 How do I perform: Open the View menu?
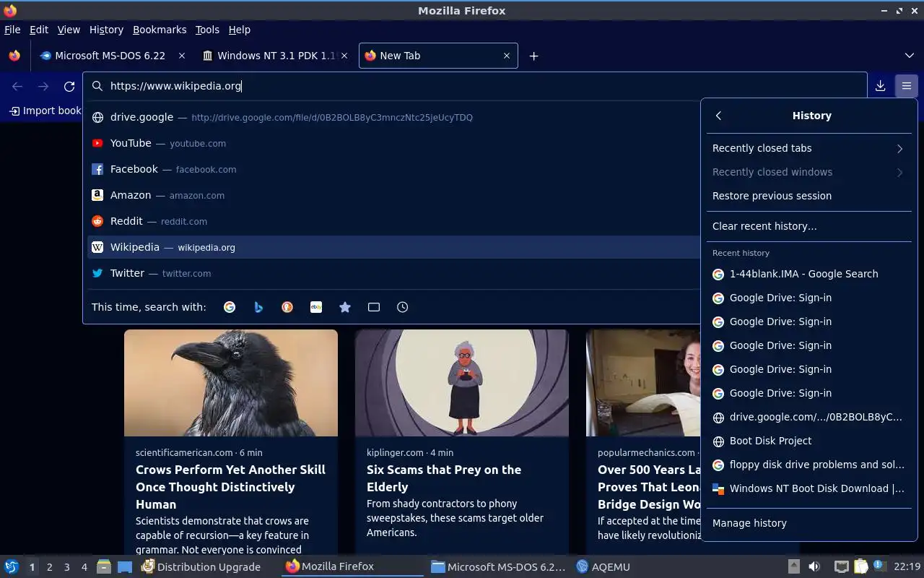[x=69, y=30]
